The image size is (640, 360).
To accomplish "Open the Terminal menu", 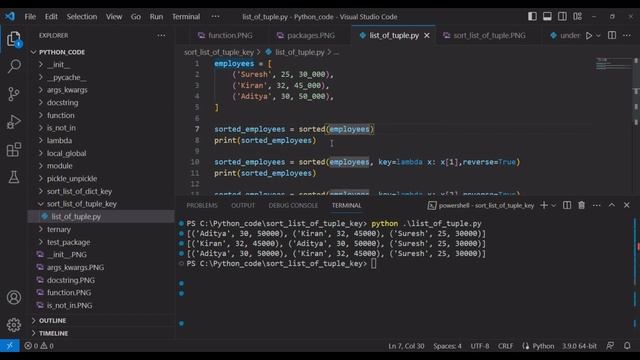I will 186,16.
